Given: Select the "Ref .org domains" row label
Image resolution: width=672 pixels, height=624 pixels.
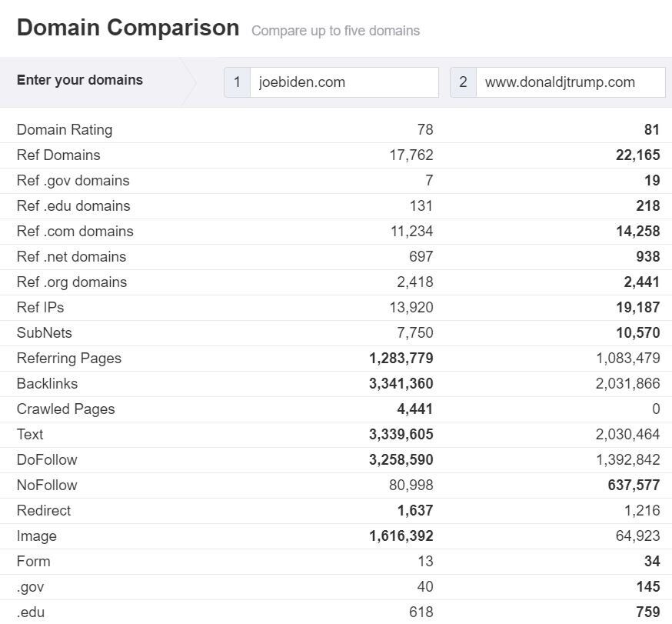Looking at the screenshot, I should pos(72,282).
